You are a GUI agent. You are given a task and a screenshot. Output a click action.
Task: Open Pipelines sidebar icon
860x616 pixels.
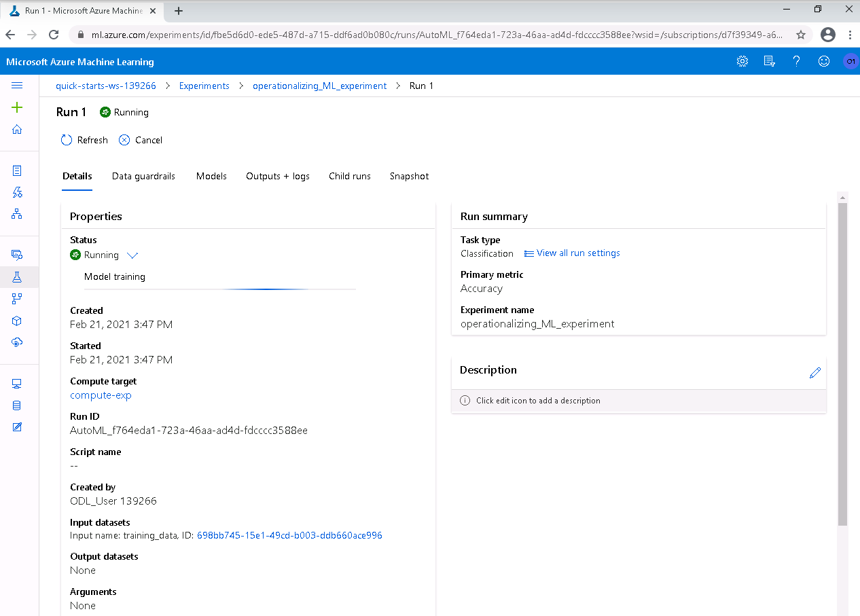(17, 299)
